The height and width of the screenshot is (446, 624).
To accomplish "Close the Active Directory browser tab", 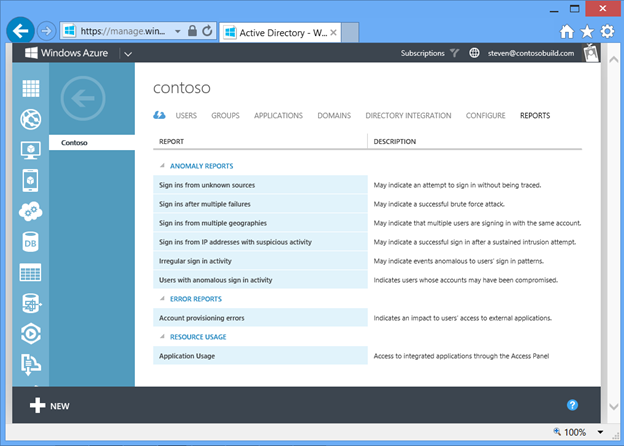I will 333,33.
